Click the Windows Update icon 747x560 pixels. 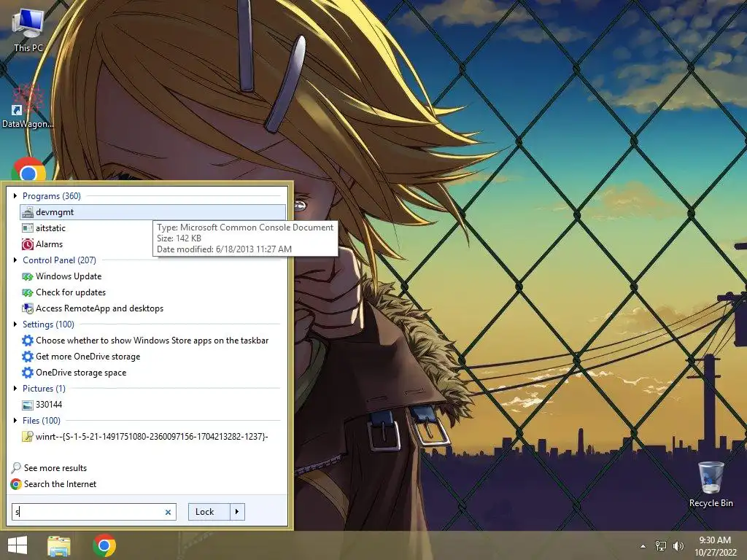click(x=28, y=276)
